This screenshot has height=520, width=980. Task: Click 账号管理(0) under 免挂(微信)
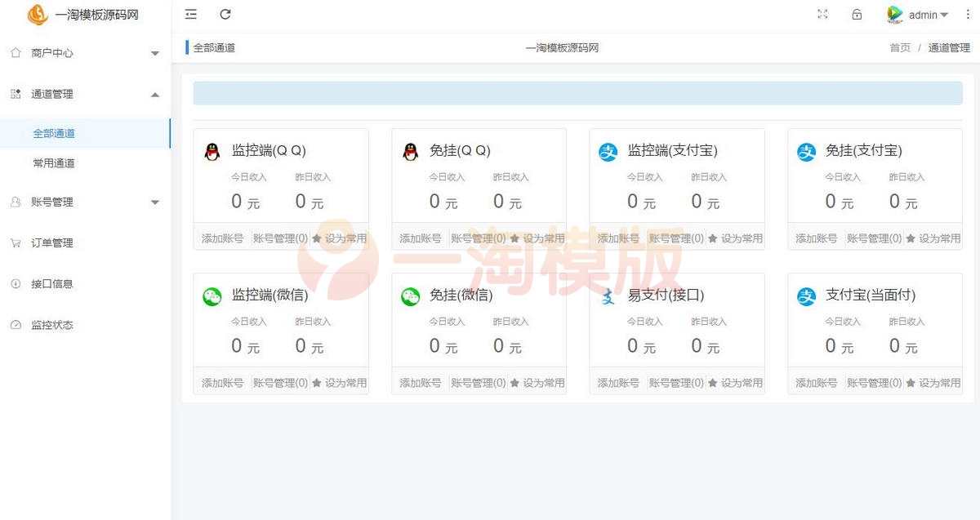pyautogui.click(x=479, y=383)
